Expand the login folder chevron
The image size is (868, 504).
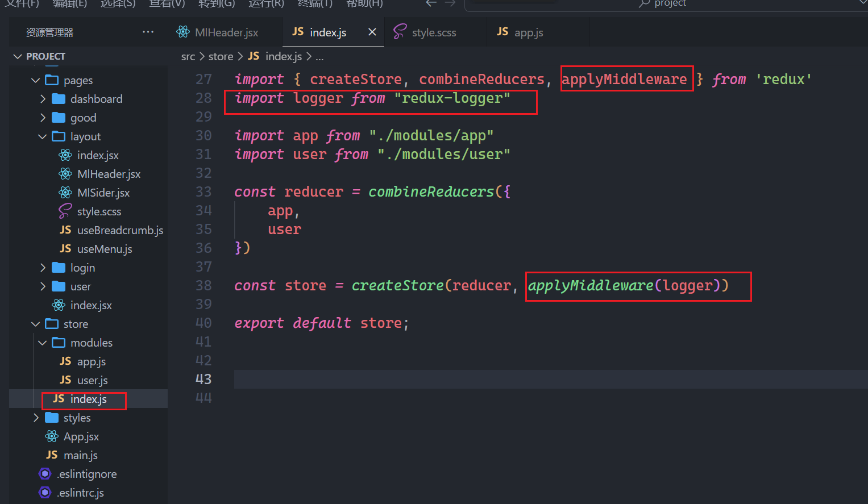(43, 268)
